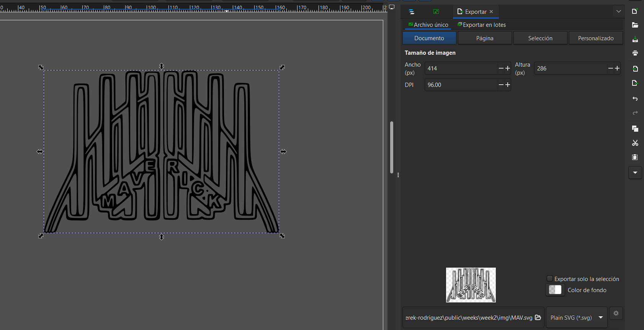Click the Personalizado export area button

pyautogui.click(x=595, y=38)
